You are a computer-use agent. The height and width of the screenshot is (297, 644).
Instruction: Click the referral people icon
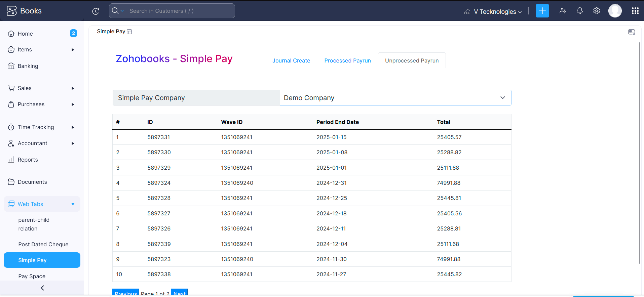[x=563, y=11]
